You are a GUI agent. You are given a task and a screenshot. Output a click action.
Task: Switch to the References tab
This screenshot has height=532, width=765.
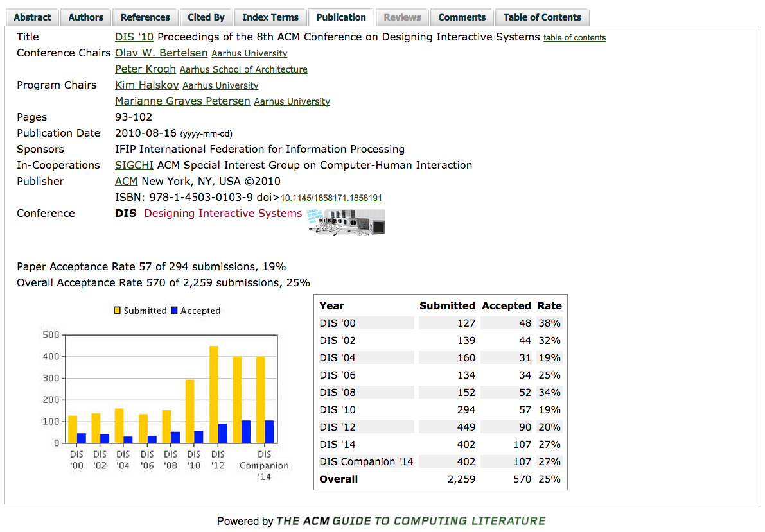point(145,17)
